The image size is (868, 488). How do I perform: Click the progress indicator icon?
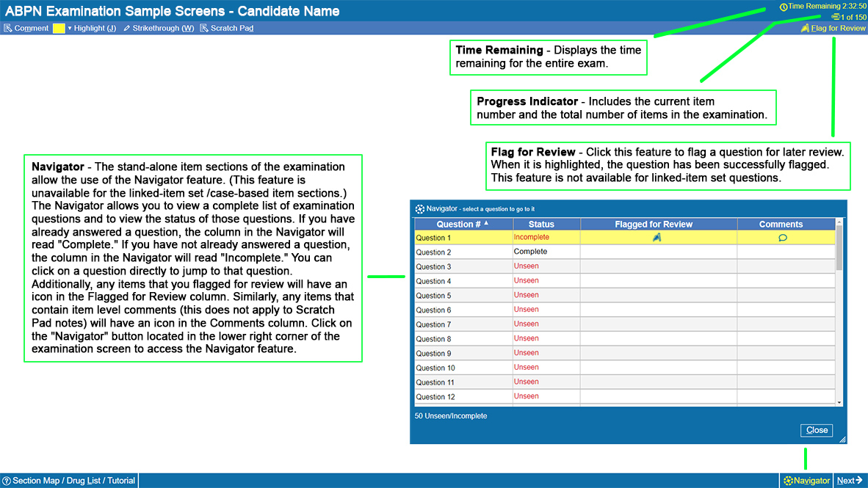[x=835, y=17]
